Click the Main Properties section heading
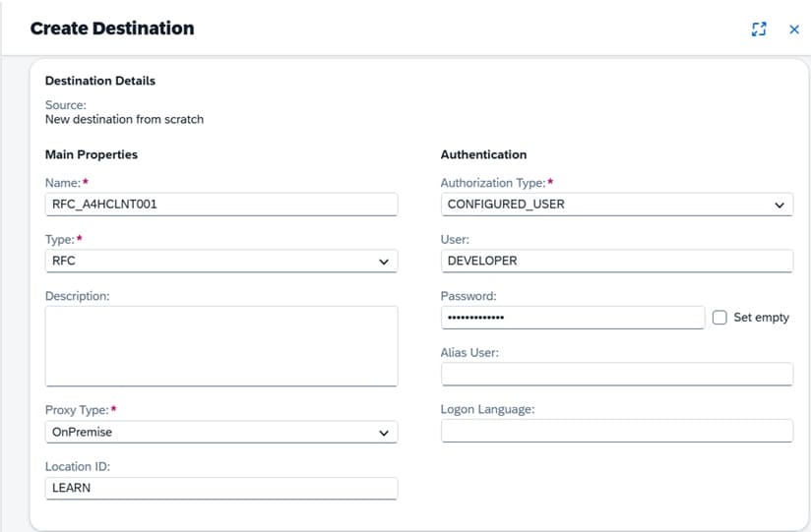This screenshot has height=532, width=811. pyautogui.click(x=92, y=154)
